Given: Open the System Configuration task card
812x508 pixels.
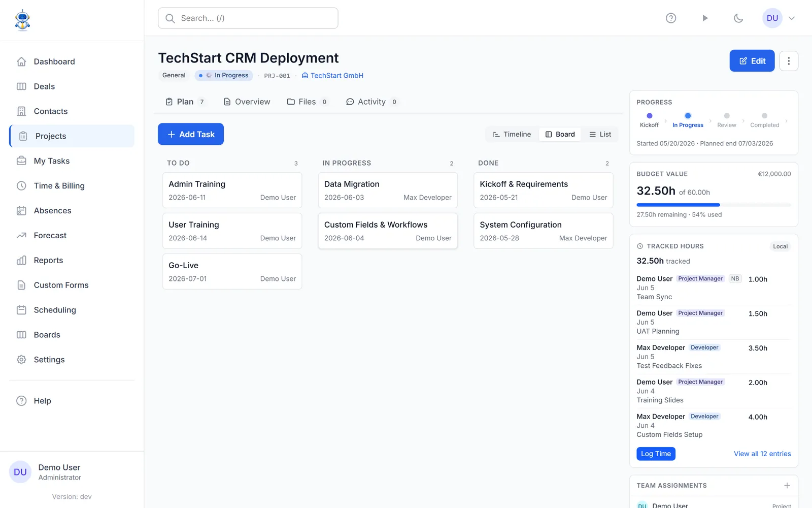Looking at the screenshot, I should tap(544, 231).
